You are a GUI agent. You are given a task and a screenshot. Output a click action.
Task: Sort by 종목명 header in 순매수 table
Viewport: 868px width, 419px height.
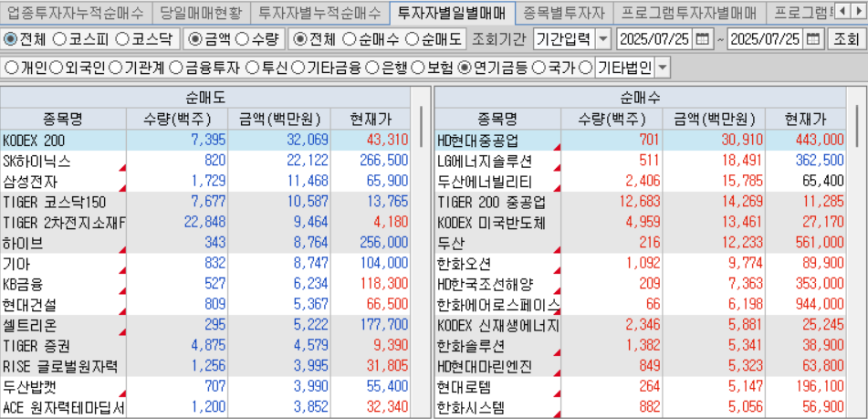497,119
